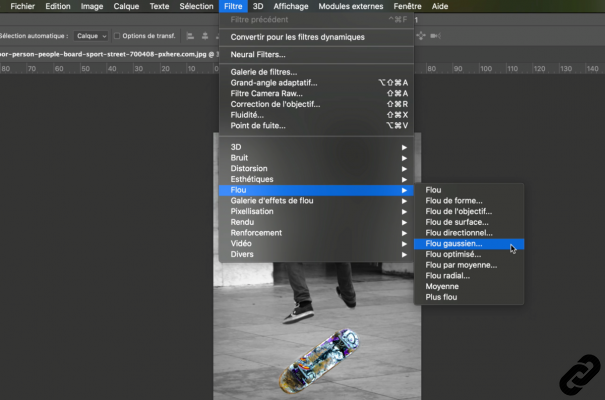Close the highlighted Filtre menu
Screen dimensions: 605x400
(x=233, y=6)
